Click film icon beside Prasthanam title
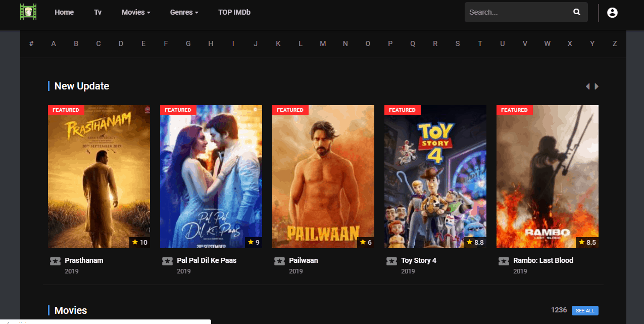The height and width of the screenshot is (324, 644). [55, 261]
